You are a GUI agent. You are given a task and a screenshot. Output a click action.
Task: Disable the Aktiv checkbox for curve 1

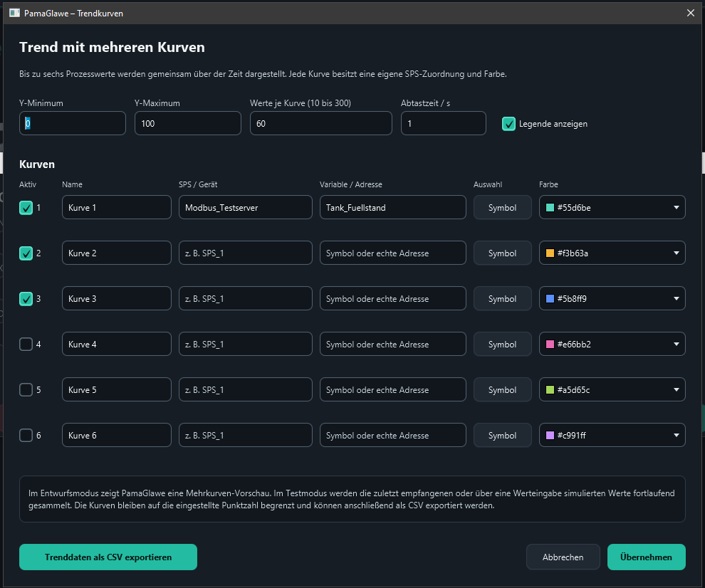pos(26,208)
